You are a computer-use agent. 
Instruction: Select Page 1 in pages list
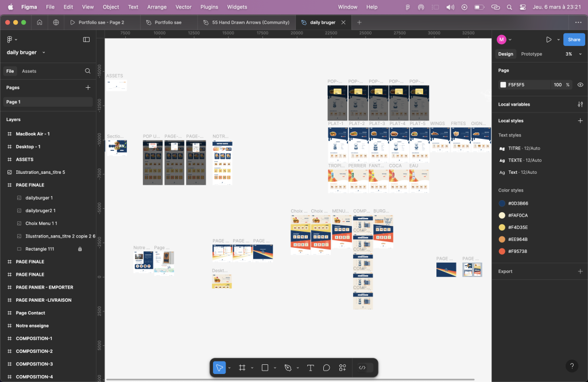(48, 102)
